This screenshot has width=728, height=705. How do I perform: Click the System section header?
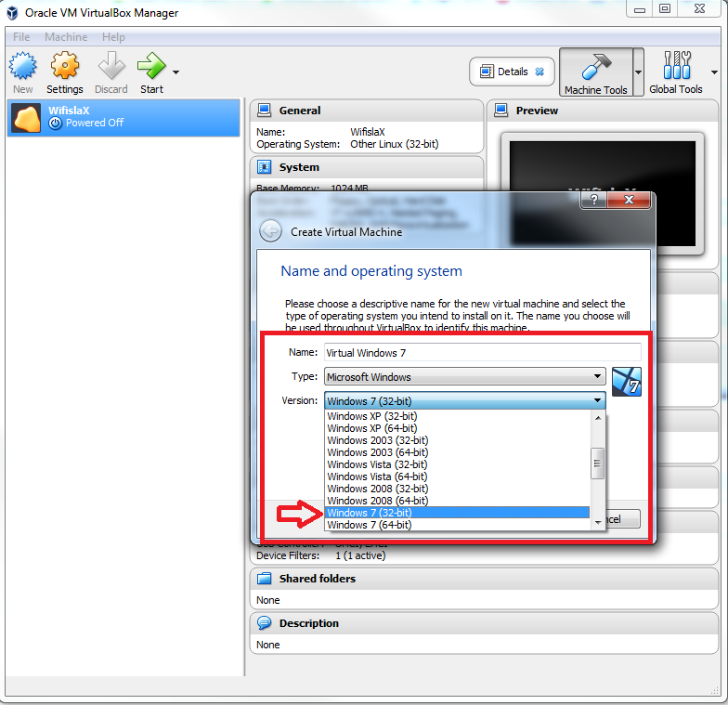tap(367, 167)
